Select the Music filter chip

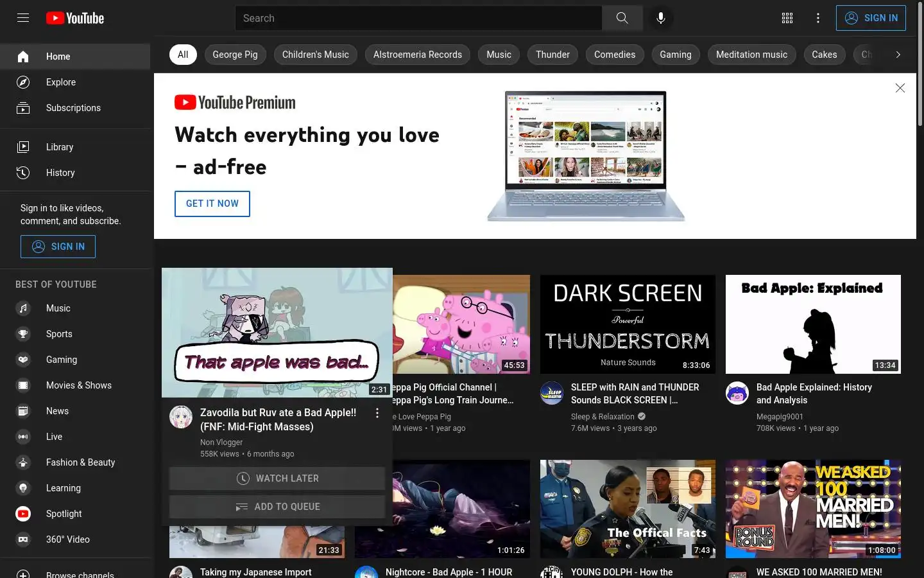tap(499, 55)
